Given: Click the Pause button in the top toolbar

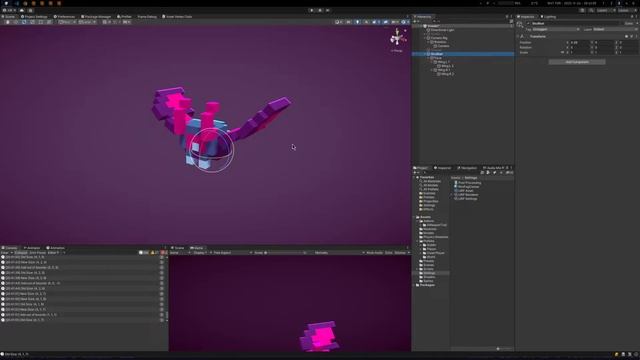Looking at the screenshot, I should pos(320,10).
